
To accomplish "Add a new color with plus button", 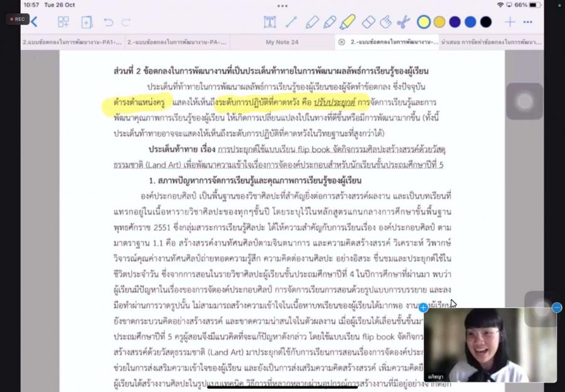I will pos(510,23).
